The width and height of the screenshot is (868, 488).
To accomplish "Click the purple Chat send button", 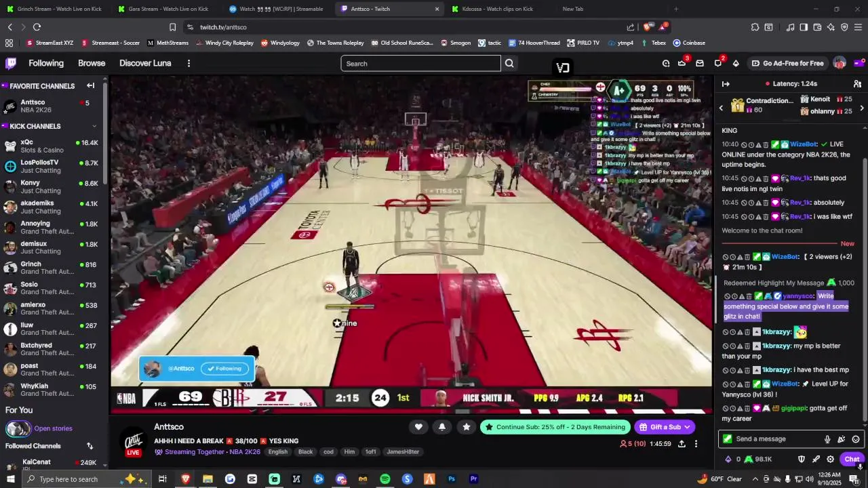I will click(x=852, y=459).
